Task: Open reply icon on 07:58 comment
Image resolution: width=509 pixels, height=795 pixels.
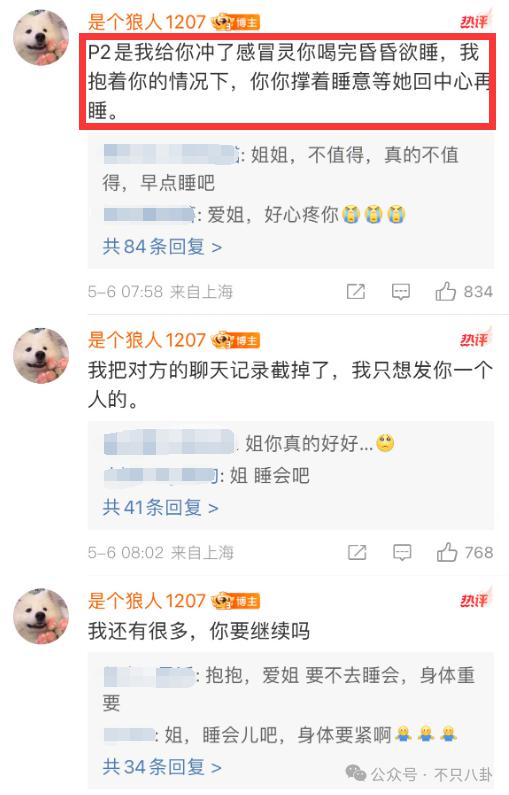Action: [x=401, y=292]
